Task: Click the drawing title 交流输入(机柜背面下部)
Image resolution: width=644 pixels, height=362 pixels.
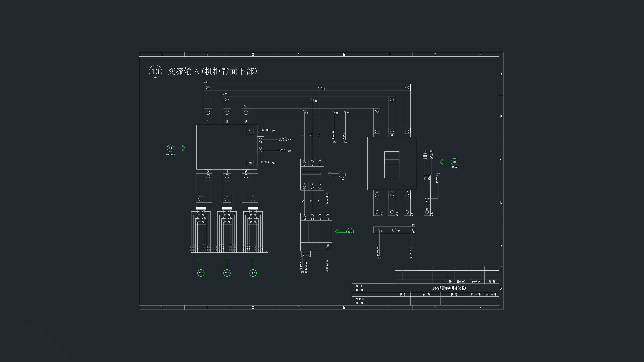Action: point(212,71)
